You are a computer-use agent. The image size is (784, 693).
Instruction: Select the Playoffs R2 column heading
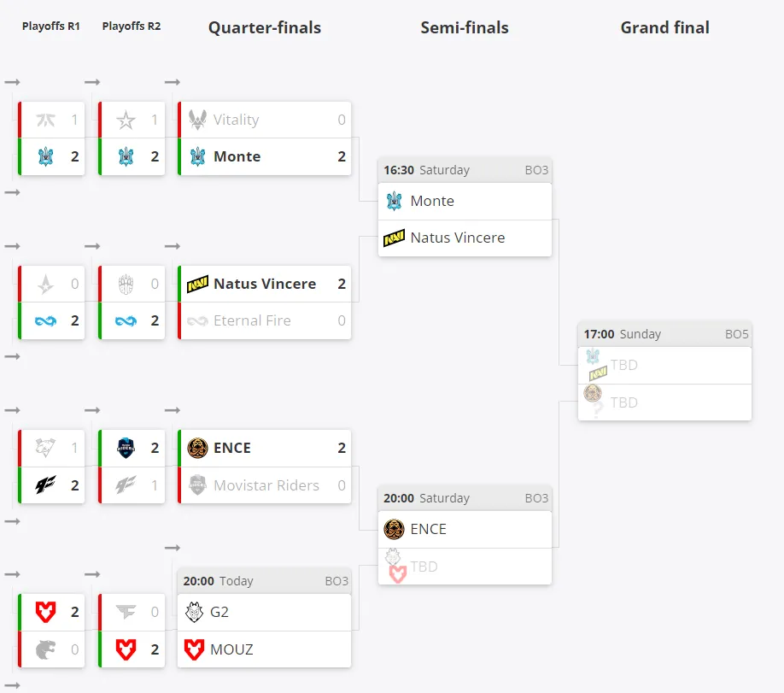pyautogui.click(x=132, y=26)
